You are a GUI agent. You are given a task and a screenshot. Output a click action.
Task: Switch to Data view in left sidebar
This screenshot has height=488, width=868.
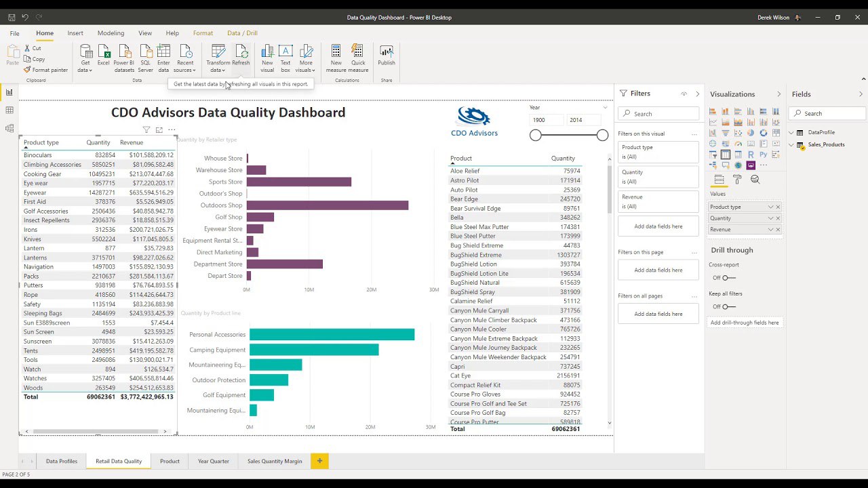9,110
